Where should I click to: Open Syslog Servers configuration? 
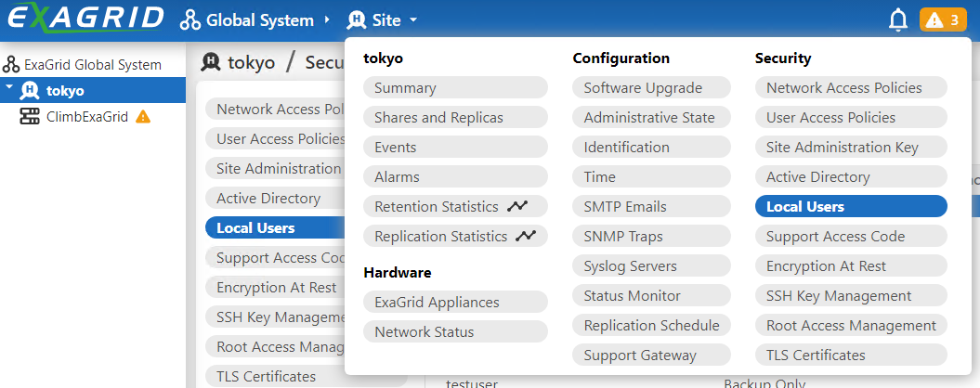coord(651,265)
